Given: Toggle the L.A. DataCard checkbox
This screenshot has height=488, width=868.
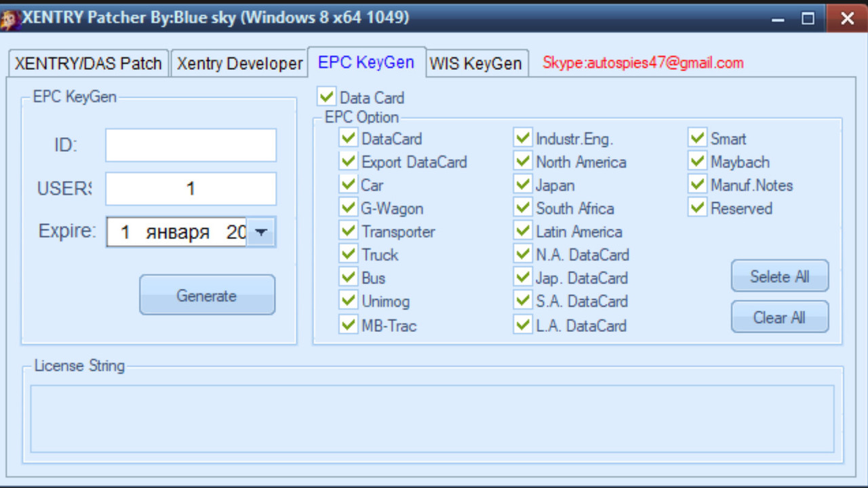Looking at the screenshot, I should pyautogui.click(x=522, y=325).
